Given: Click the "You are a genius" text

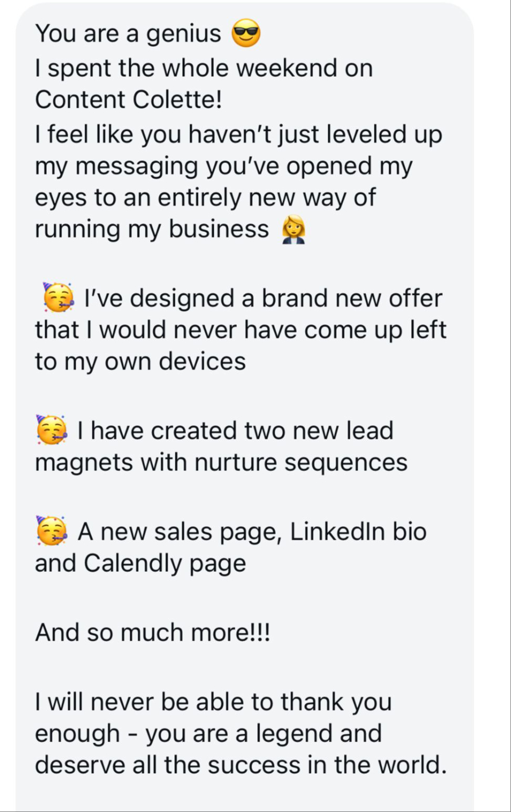Looking at the screenshot, I should tap(128, 34).
